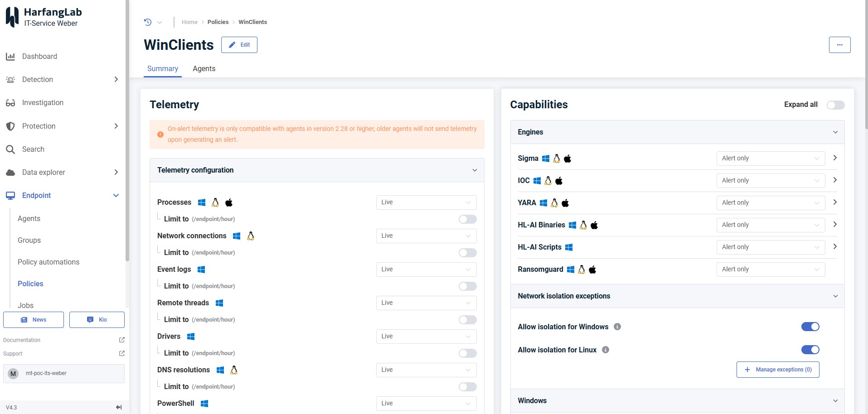Image resolution: width=868 pixels, height=414 pixels.
Task: Click the history clock icon in breadcrumb bar
Action: pos(148,22)
